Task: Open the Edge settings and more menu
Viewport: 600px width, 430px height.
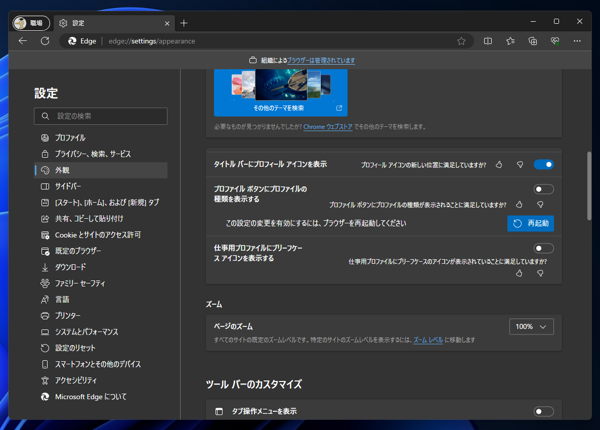Action: pos(577,41)
